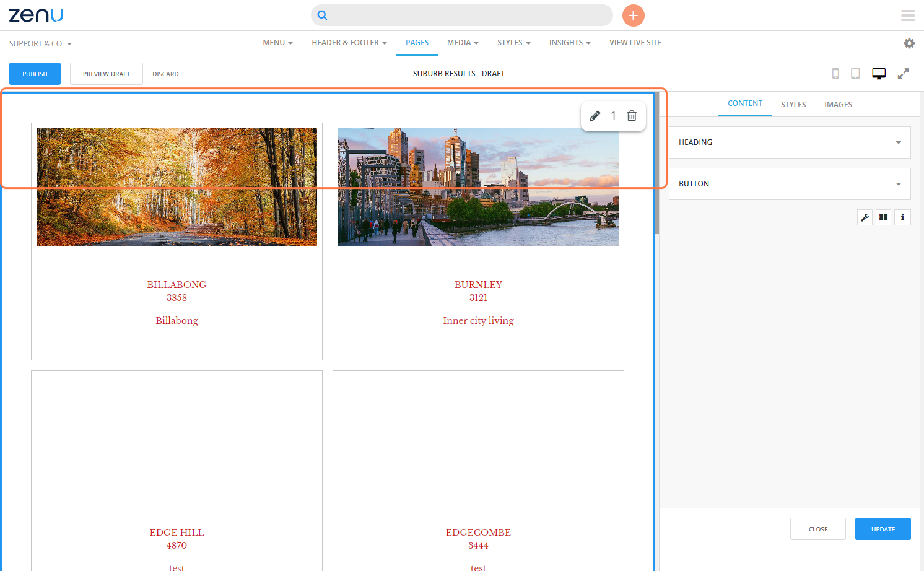The height and width of the screenshot is (571, 924).
Task: Switch to desktop monitor preview
Action: click(x=879, y=74)
